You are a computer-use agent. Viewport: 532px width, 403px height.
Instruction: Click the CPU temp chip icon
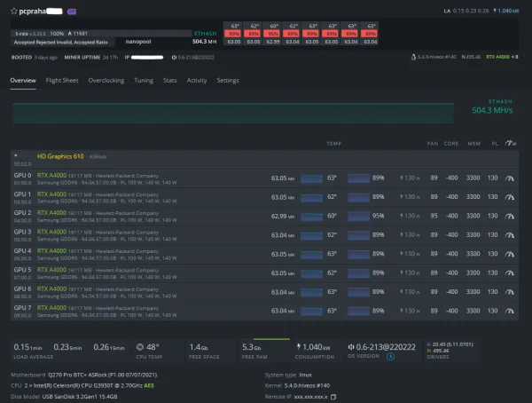(140, 347)
